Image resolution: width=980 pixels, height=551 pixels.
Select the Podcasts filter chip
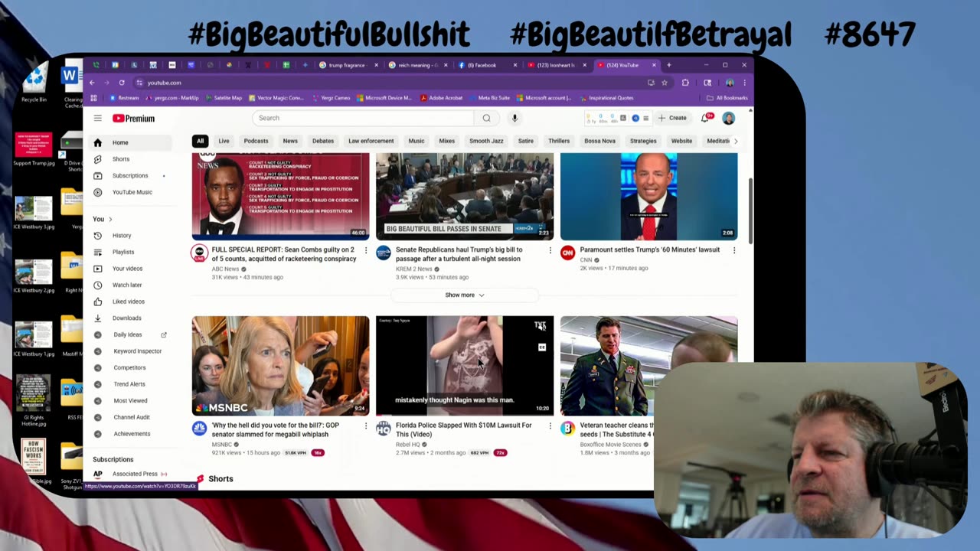(x=256, y=141)
